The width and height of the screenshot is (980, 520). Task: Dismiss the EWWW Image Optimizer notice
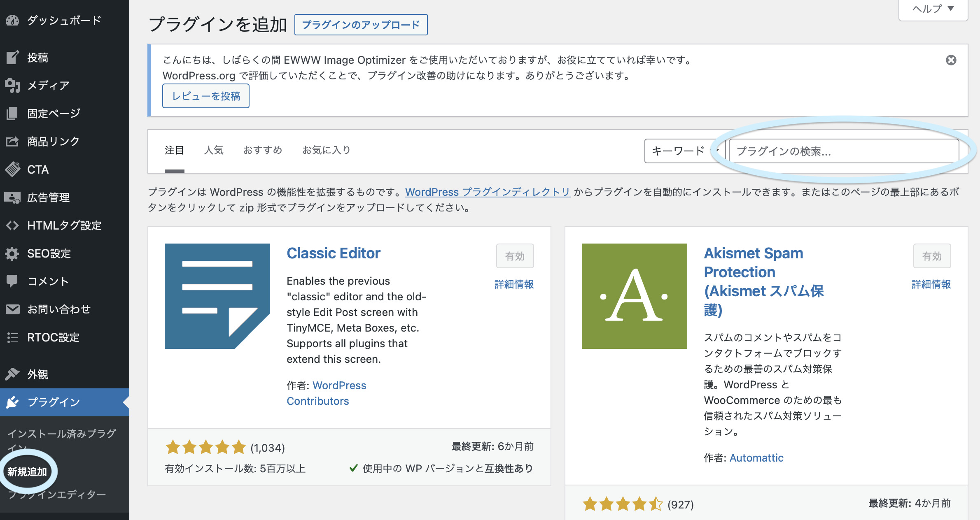(951, 60)
